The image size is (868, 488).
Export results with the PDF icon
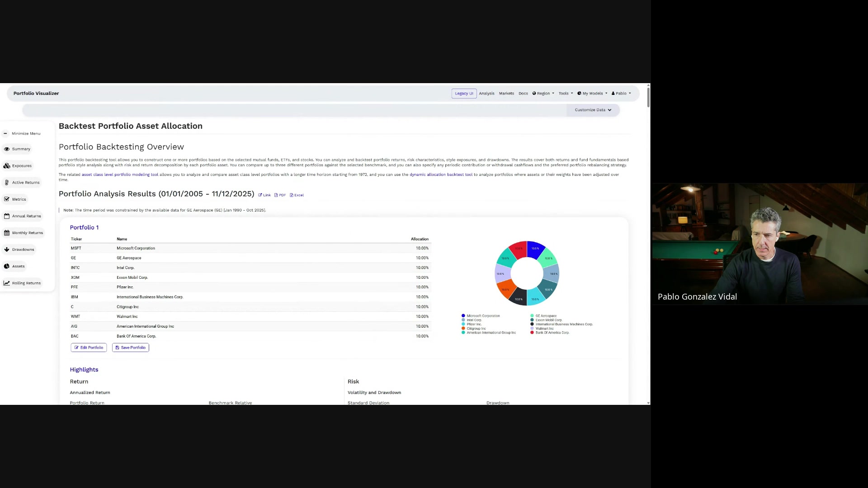click(x=276, y=195)
